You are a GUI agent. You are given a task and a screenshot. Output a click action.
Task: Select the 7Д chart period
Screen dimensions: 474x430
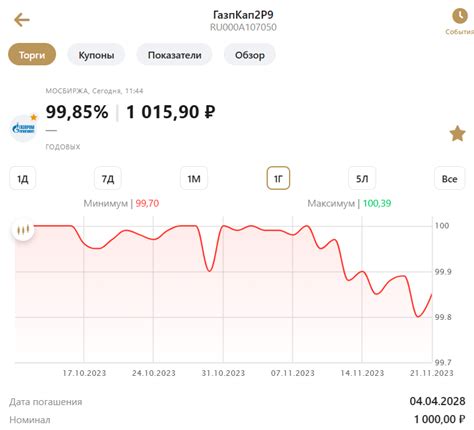pyautogui.click(x=108, y=179)
